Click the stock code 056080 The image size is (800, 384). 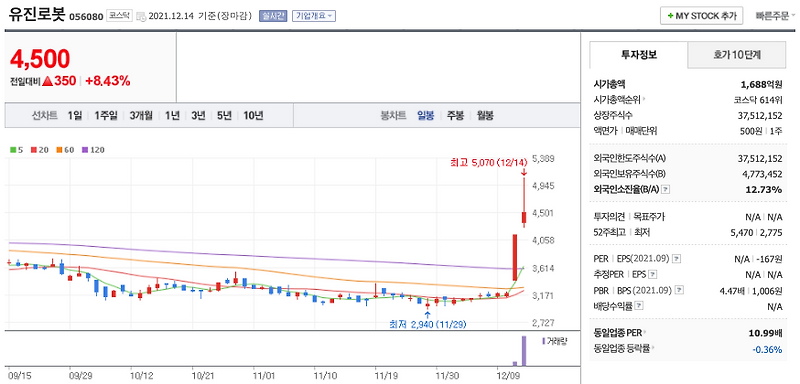[x=86, y=16]
